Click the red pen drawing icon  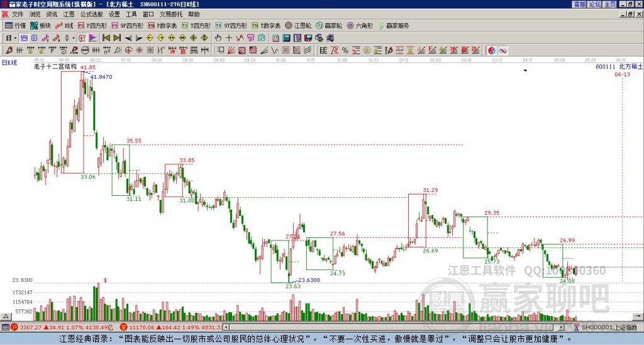click(9, 50)
